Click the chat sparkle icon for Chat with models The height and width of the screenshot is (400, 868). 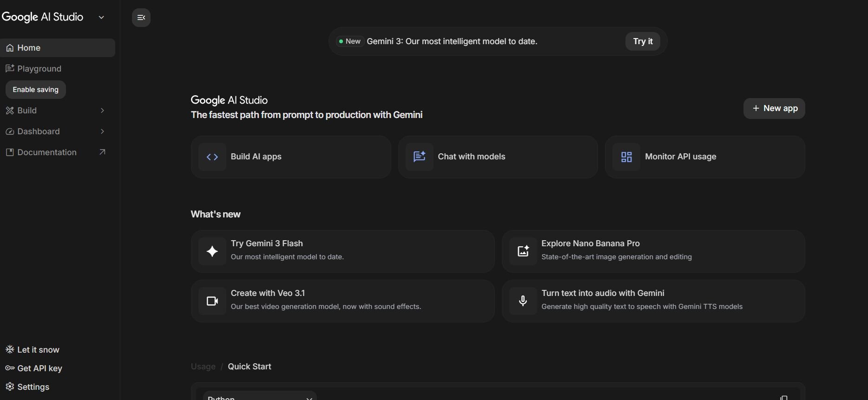(x=419, y=157)
